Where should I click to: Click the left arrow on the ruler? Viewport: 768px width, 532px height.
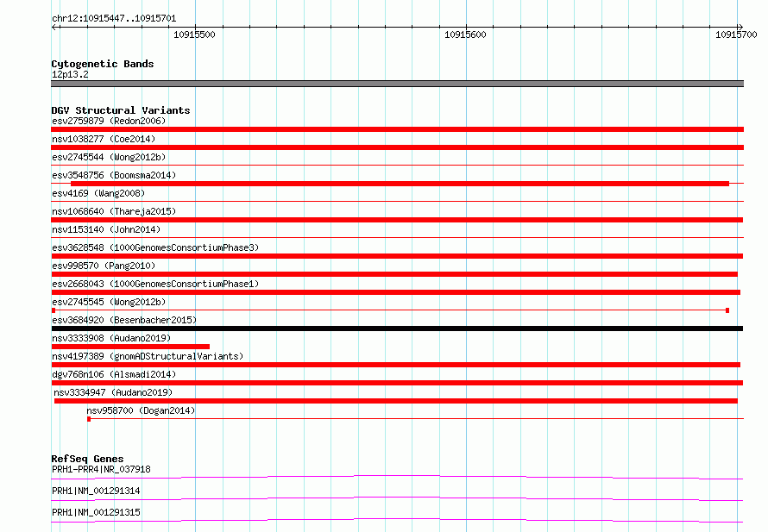pyautogui.click(x=54, y=27)
